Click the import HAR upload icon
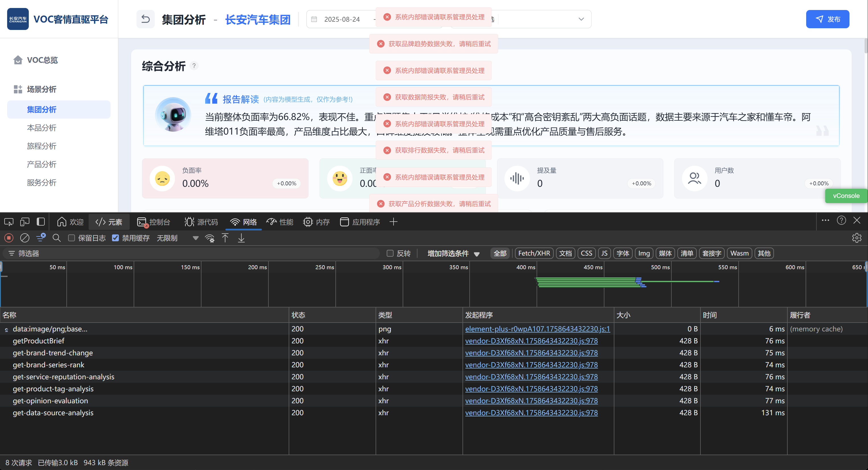Image resolution: width=868 pixels, height=470 pixels. [225, 238]
